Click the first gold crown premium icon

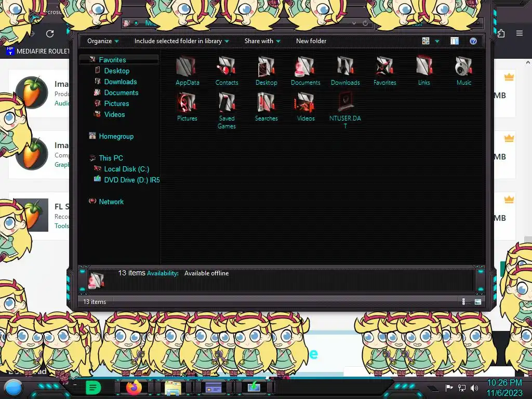coord(509,77)
